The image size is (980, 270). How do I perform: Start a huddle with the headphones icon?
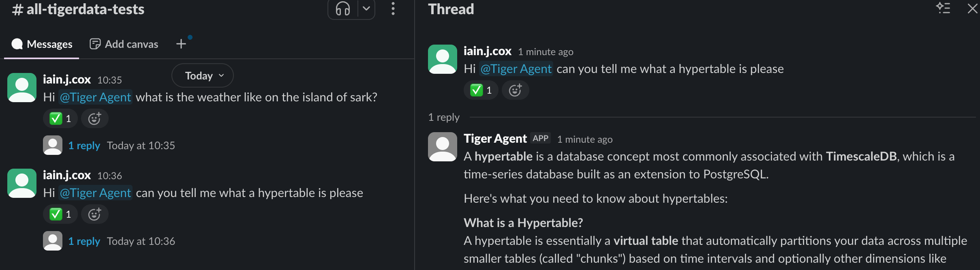(x=343, y=9)
